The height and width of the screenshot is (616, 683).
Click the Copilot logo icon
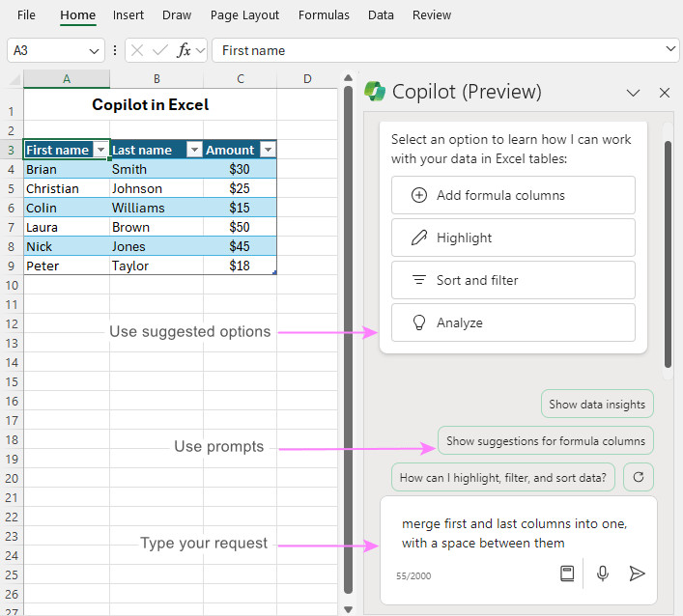click(375, 92)
